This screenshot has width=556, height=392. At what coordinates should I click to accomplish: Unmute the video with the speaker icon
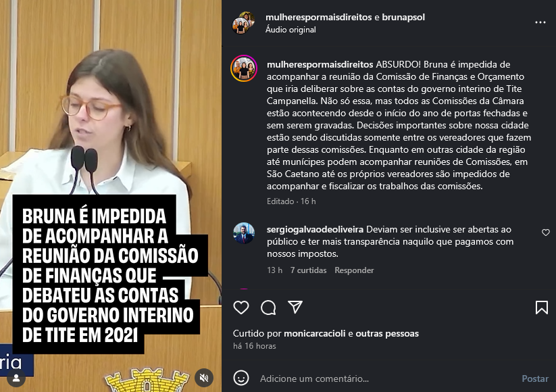(204, 378)
